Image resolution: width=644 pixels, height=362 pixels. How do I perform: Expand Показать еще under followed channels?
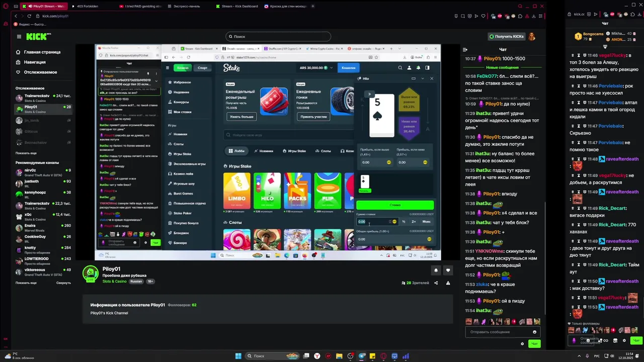click(26, 153)
